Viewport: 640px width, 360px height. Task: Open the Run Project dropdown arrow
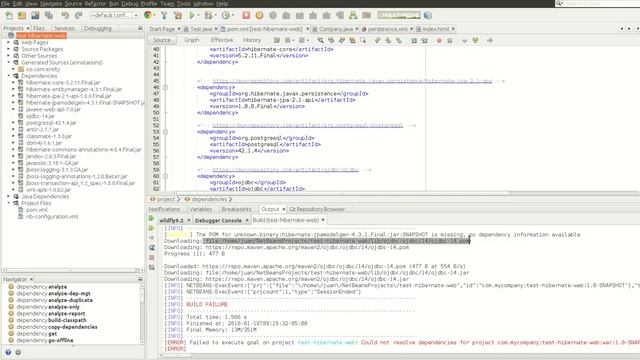198,16
